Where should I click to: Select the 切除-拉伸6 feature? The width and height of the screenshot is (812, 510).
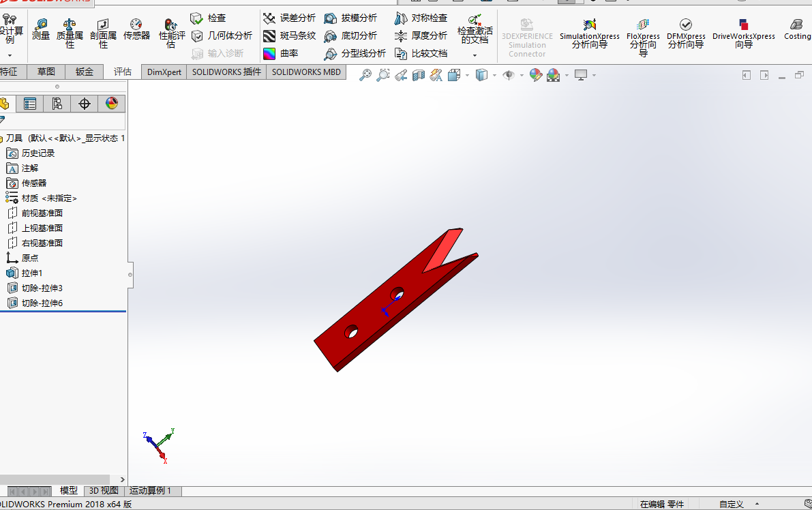point(35,303)
